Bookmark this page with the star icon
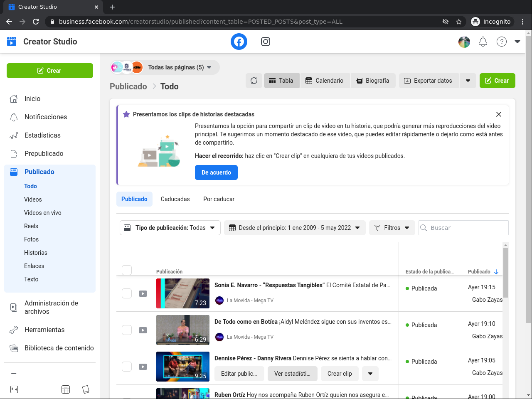The height and width of the screenshot is (399, 532). (x=459, y=22)
